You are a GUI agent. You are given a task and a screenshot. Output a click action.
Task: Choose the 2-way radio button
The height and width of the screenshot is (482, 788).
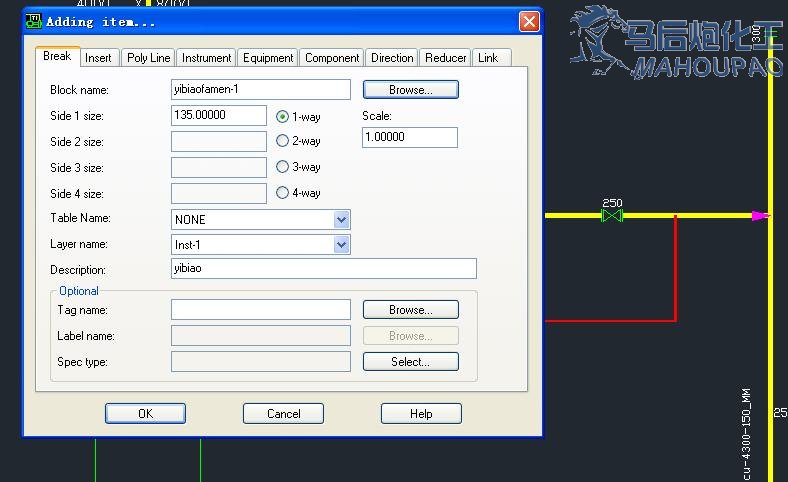pyautogui.click(x=282, y=141)
